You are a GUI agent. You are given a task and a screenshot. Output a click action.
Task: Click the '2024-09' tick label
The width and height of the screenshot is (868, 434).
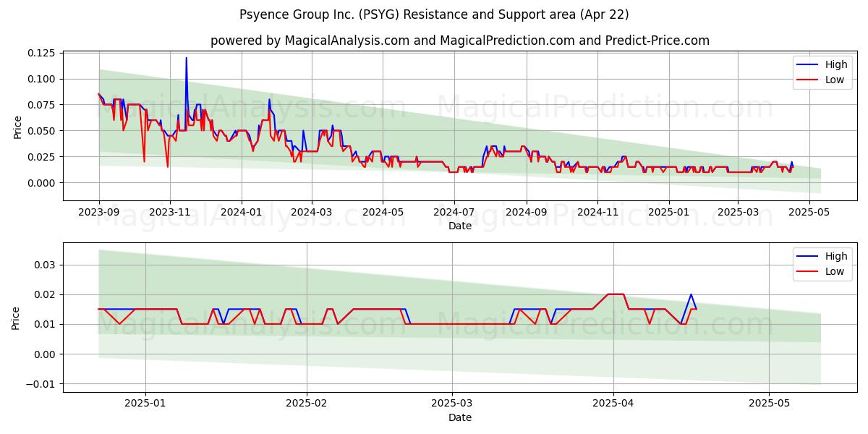(x=526, y=212)
